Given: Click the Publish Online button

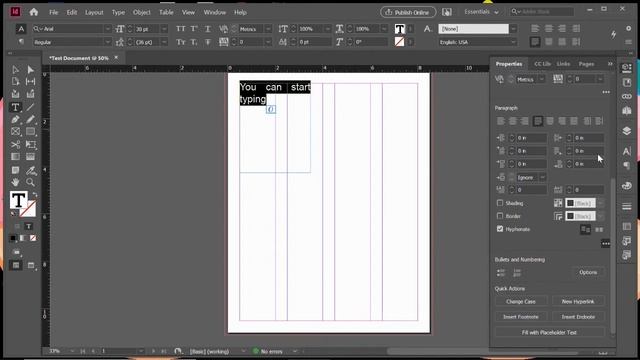Looking at the screenshot, I should tap(408, 12).
